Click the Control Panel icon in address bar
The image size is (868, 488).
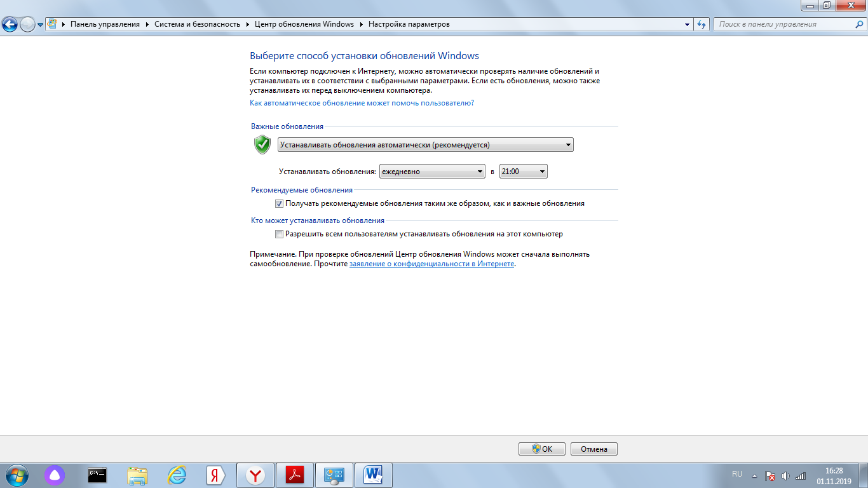point(53,24)
